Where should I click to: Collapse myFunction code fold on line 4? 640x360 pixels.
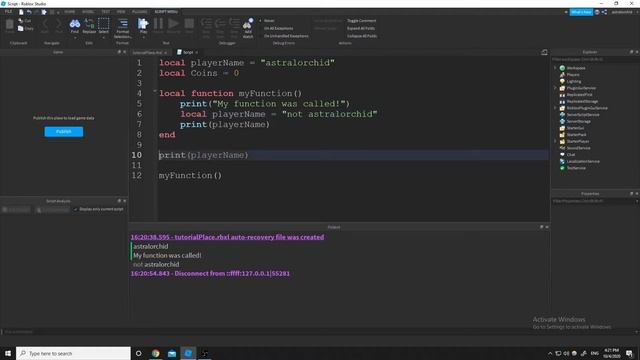click(155, 91)
